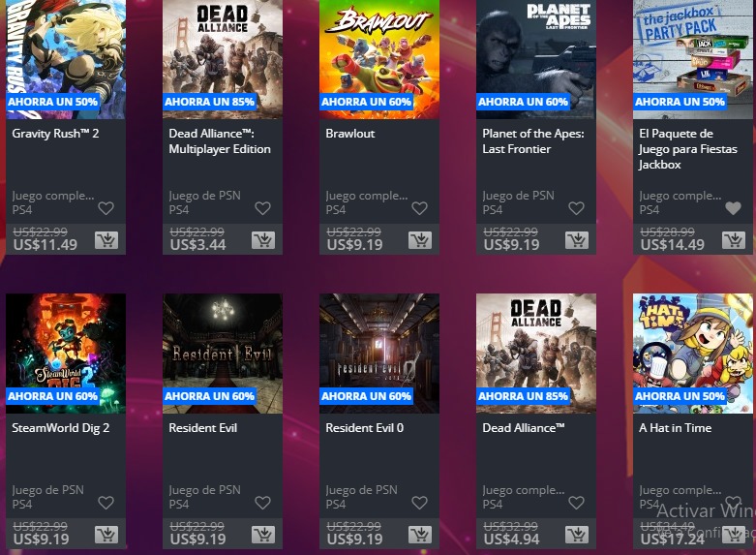Viewport: 756px width, 555px height.
Task: Add Gravity Rush 2 to cart
Action: (x=106, y=240)
